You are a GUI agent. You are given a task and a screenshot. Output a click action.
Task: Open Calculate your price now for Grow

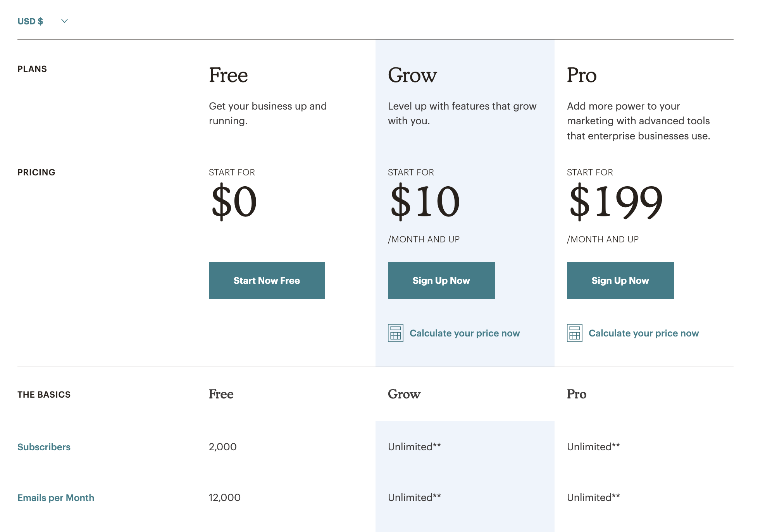465,333
